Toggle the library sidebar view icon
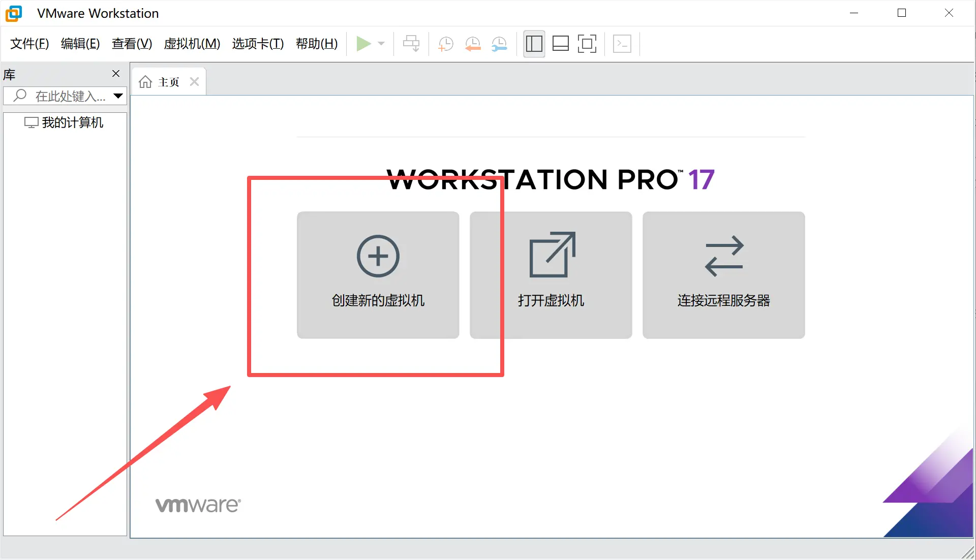This screenshot has height=560, width=976. (x=534, y=44)
